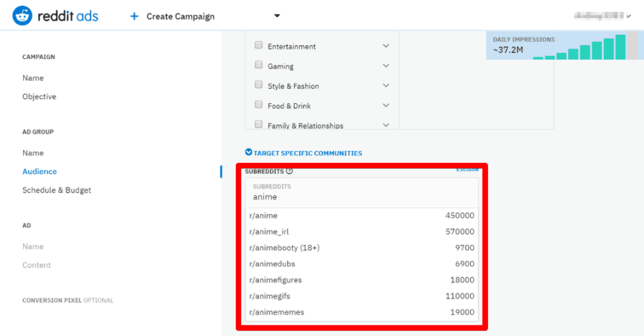Expand the Style & Fashion chevron
The image size is (644, 336).
(x=386, y=85)
